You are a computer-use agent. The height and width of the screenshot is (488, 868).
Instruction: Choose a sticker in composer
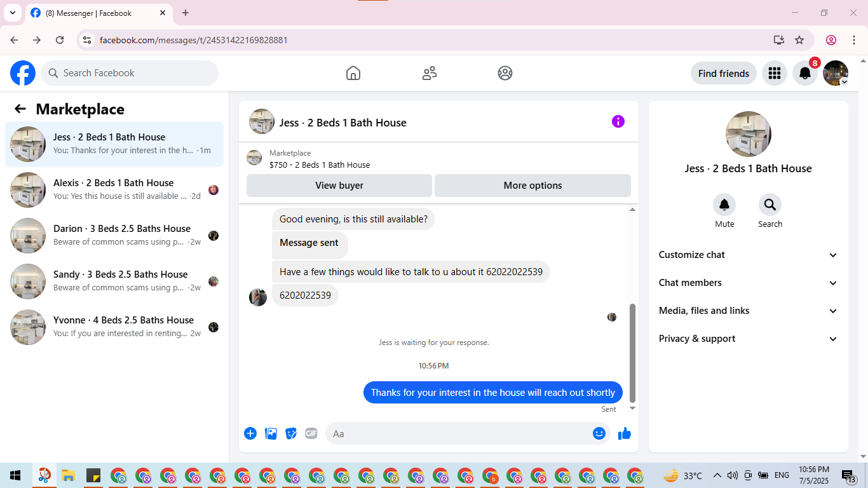[x=291, y=433]
